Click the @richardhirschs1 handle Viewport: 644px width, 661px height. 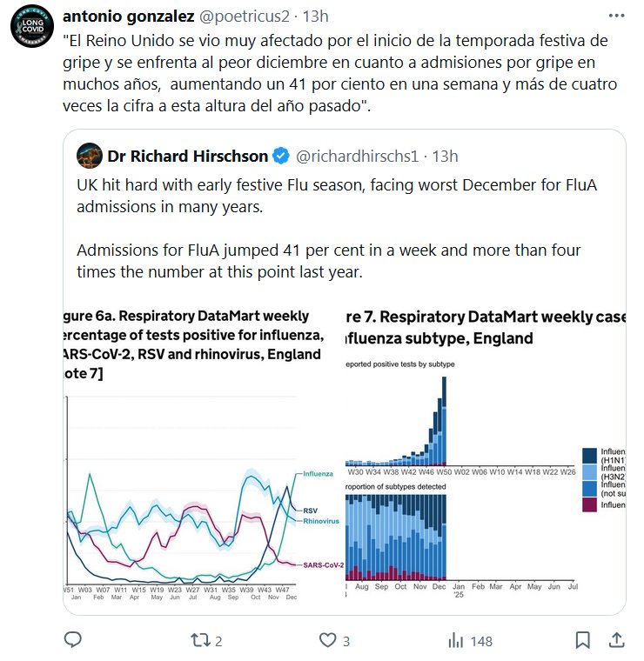pos(359,157)
